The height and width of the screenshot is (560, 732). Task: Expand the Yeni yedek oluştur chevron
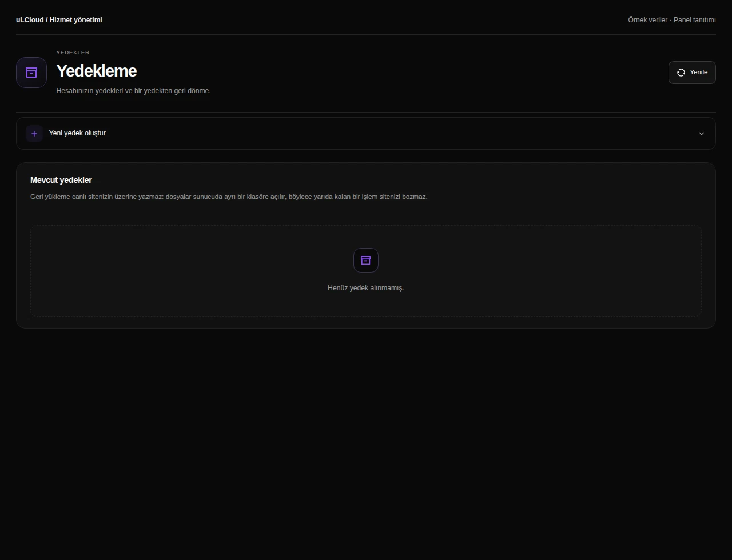point(702,134)
